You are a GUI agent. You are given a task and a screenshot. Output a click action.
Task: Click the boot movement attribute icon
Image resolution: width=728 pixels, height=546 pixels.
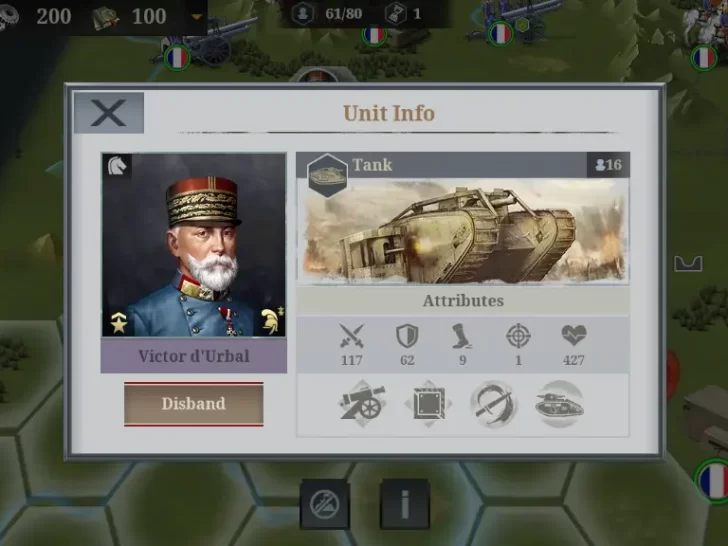coord(462,336)
